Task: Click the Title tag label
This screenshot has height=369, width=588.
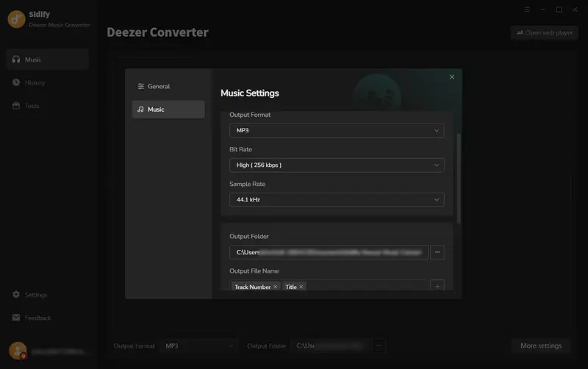Action: point(291,287)
